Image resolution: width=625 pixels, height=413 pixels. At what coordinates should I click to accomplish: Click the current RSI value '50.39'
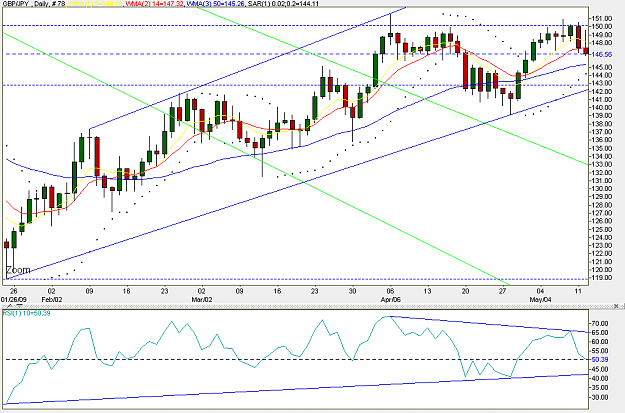click(x=600, y=360)
